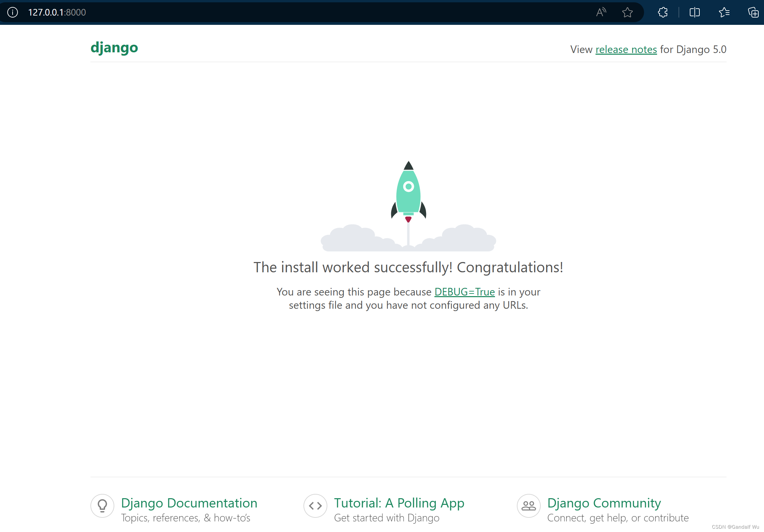Open the release notes link
Image resolution: width=764 pixels, height=532 pixels.
tap(626, 50)
